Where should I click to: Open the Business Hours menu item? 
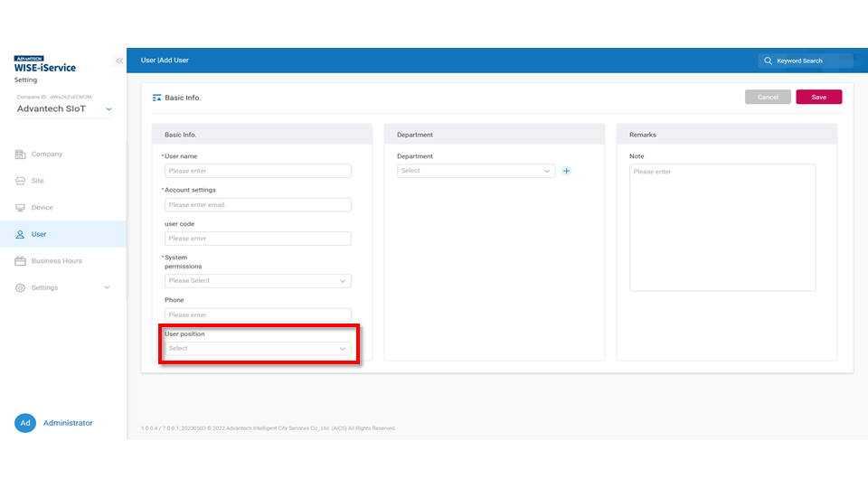pos(56,261)
